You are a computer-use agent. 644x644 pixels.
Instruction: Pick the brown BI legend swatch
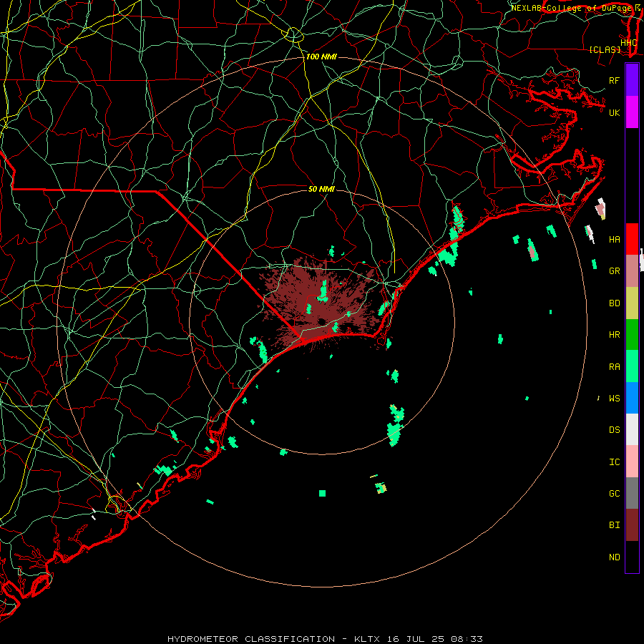pos(632,525)
